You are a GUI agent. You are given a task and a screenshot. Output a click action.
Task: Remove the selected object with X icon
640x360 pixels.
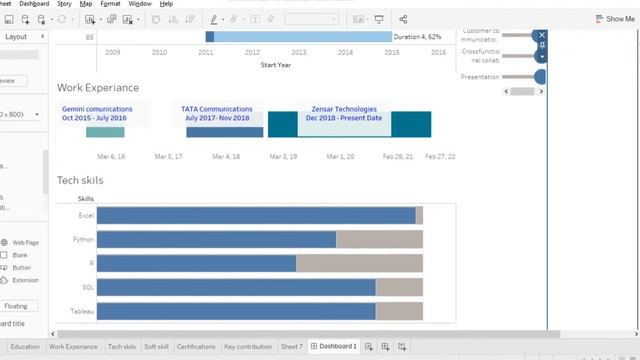tap(542, 35)
